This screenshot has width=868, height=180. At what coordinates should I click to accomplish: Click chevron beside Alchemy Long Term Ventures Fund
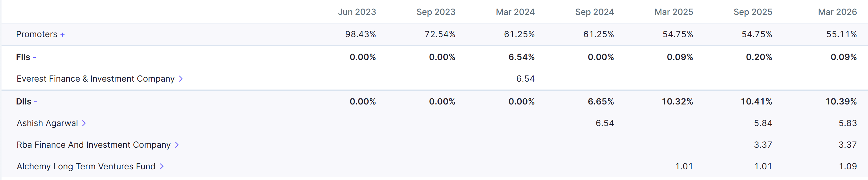click(161, 167)
